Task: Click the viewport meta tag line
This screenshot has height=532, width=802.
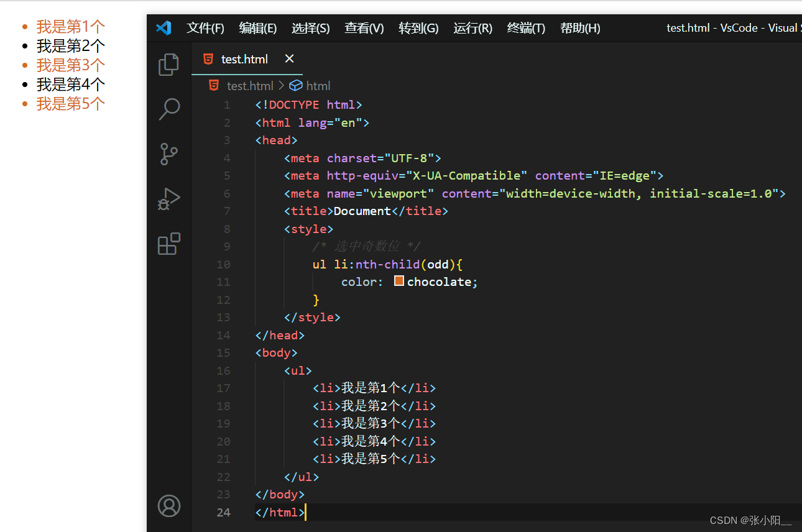Action: click(x=535, y=193)
